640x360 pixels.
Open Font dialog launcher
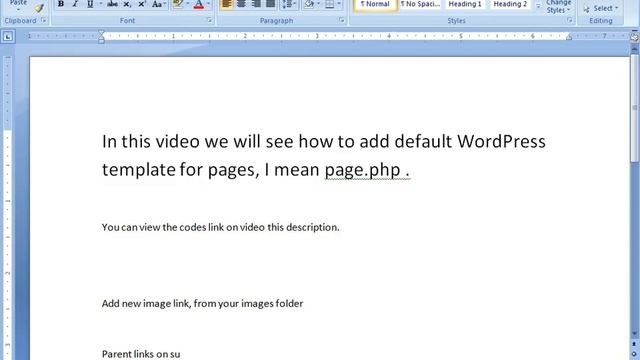click(x=209, y=20)
